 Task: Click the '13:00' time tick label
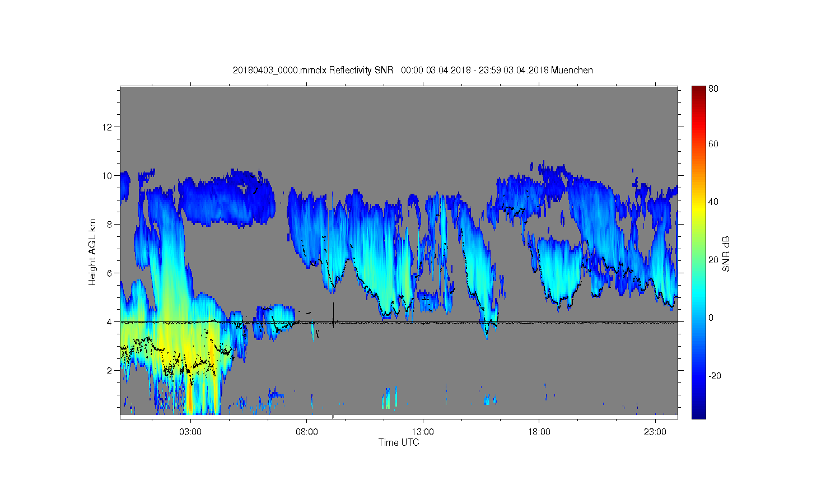[x=423, y=432]
